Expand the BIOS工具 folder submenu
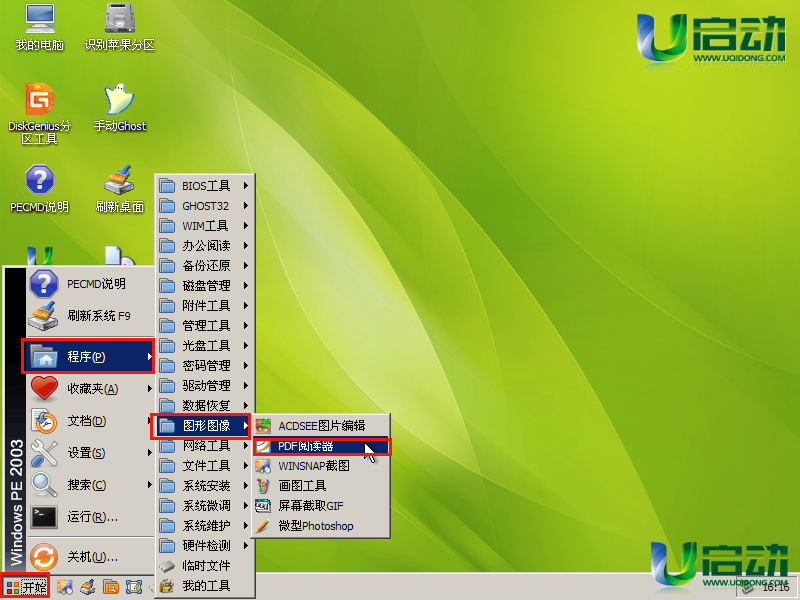The image size is (800, 600). [205, 186]
